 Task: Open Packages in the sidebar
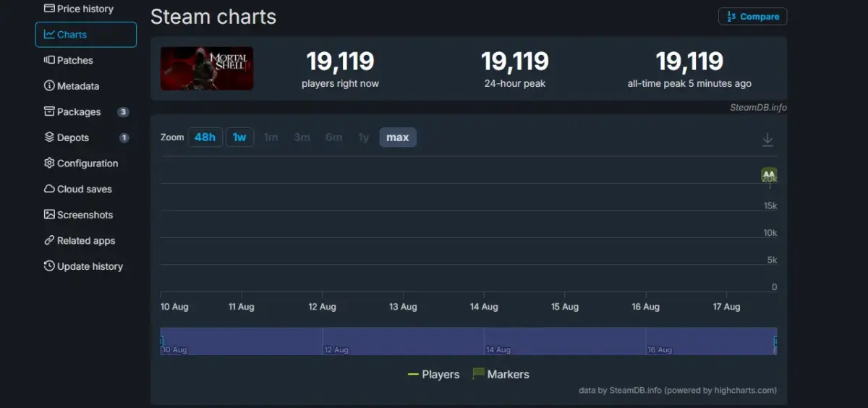pos(85,112)
